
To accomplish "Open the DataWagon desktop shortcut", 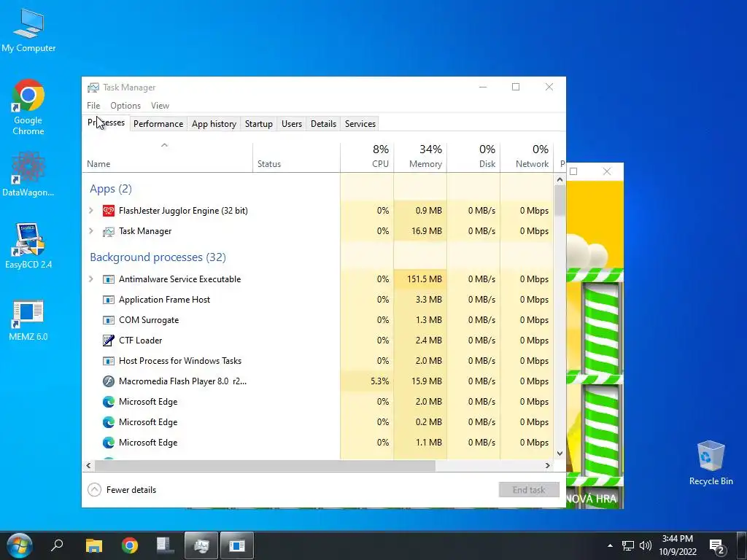I will click(x=28, y=174).
